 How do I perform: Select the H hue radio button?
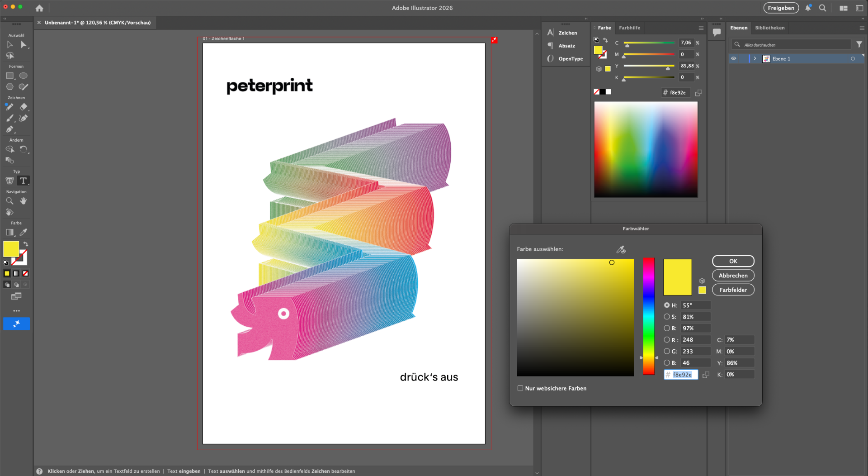click(667, 305)
